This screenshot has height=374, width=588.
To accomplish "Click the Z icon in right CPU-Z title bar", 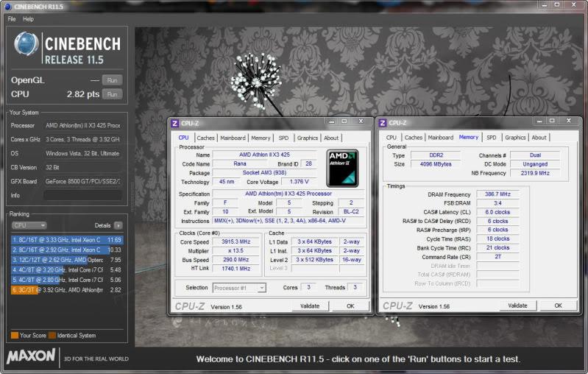I will point(383,123).
